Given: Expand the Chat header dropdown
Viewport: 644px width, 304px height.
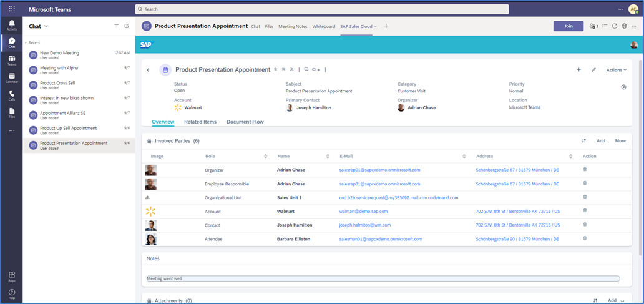Looking at the screenshot, I should click(46, 26).
